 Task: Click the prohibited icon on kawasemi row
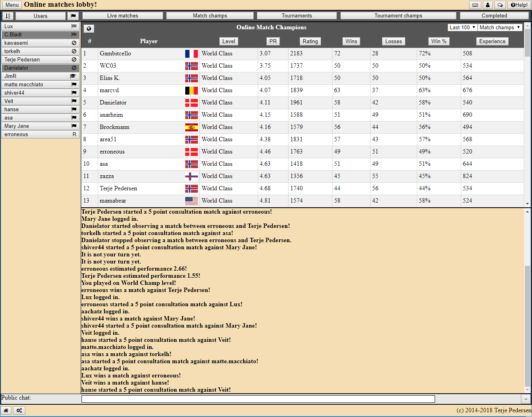click(x=74, y=43)
